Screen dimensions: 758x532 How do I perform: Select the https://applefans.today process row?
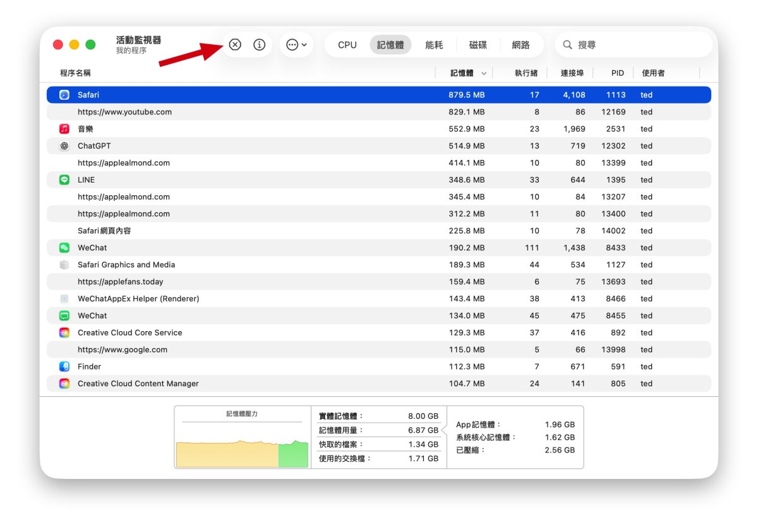(379, 282)
